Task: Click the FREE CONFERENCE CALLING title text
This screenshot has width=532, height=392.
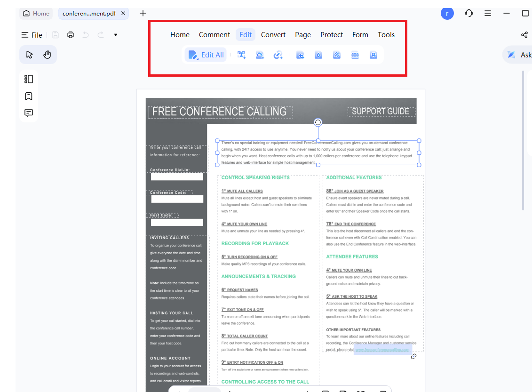Action: click(220, 112)
